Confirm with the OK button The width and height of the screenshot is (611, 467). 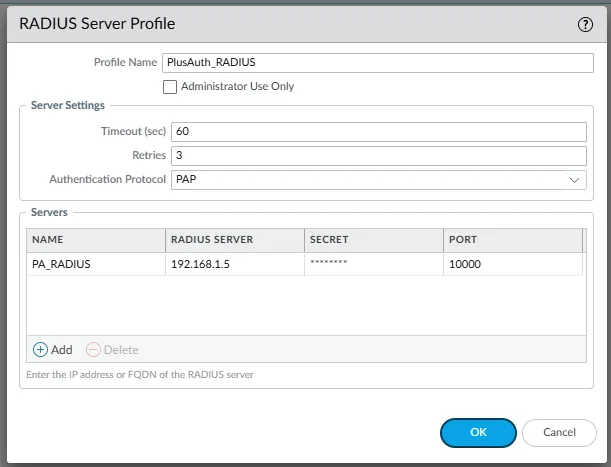(478, 432)
